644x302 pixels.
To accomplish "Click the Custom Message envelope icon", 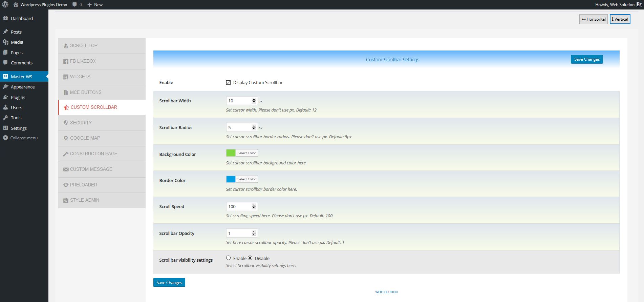I will coord(66,169).
